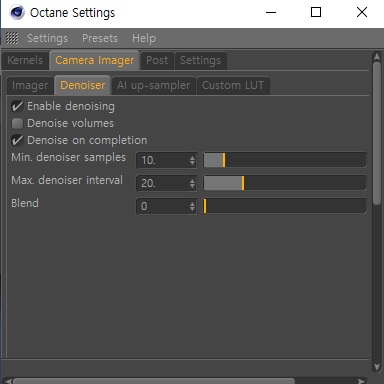Click the Min. denoiser samples slider
Image resolution: width=384 pixels, height=384 pixels.
(285, 160)
